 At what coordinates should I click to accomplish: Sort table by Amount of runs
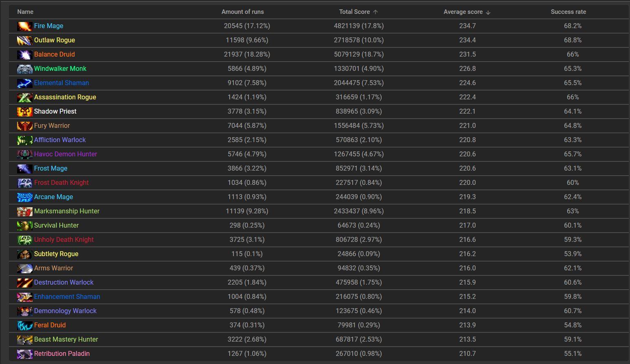[x=242, y=12]
